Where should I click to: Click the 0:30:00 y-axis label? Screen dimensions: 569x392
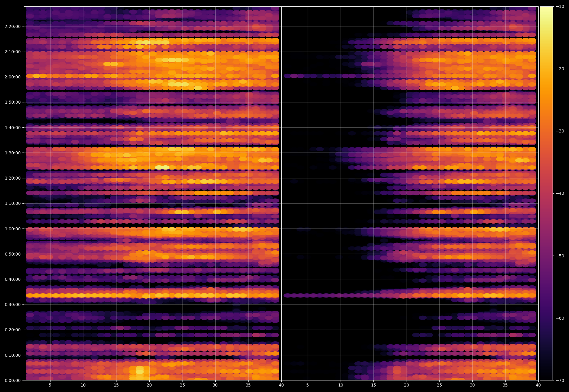pyautogui.click(x=13, y=304)
